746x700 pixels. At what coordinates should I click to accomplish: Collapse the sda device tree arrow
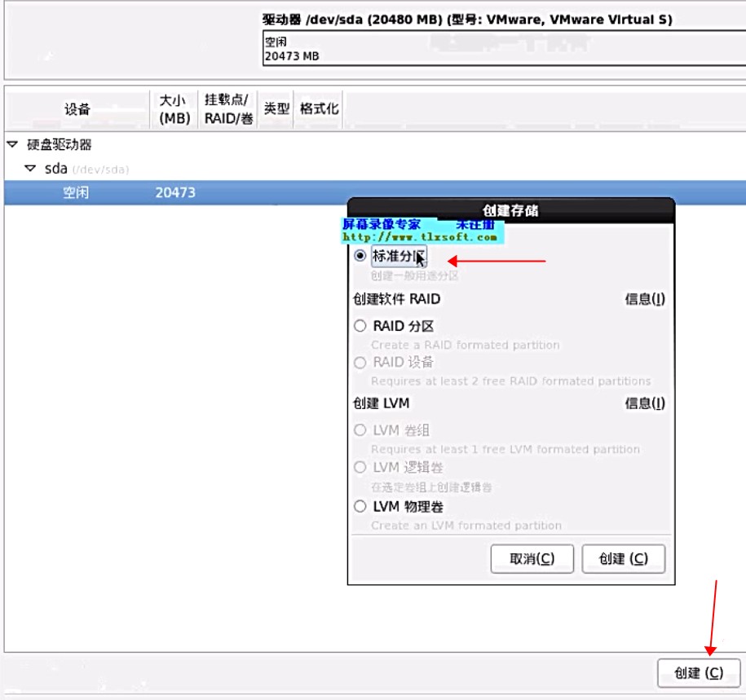[30, 169]
